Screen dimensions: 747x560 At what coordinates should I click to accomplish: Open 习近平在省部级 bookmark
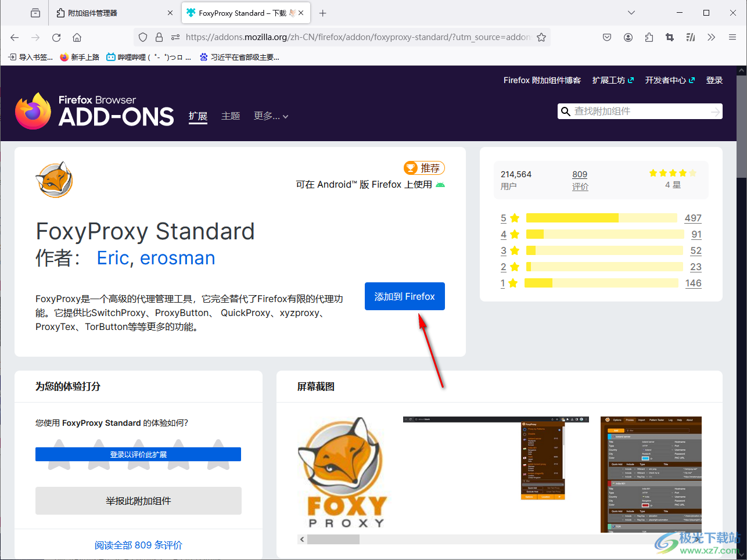[x=239, y=57]
